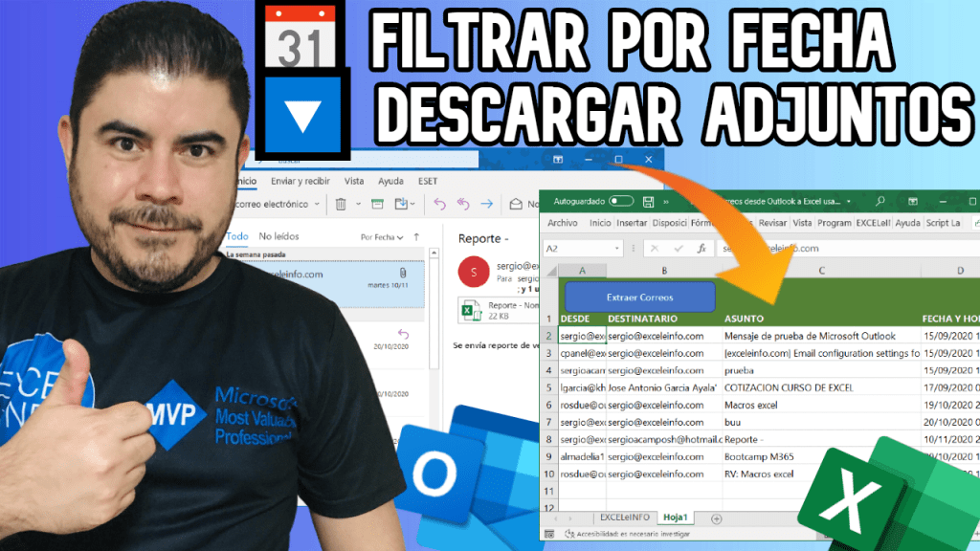Click the search magnifier icon in Excel title bar
This screenshot has height=551, width=980.
[880, 201]
